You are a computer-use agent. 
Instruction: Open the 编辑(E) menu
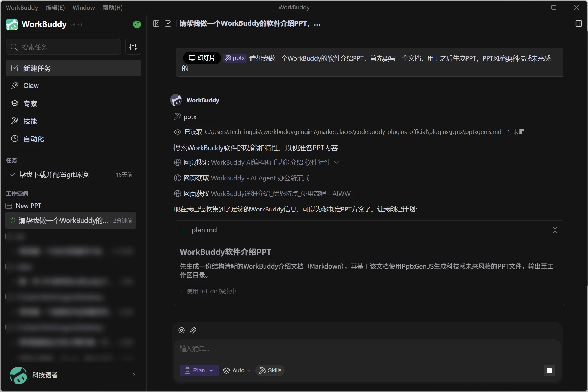point(55,7)
